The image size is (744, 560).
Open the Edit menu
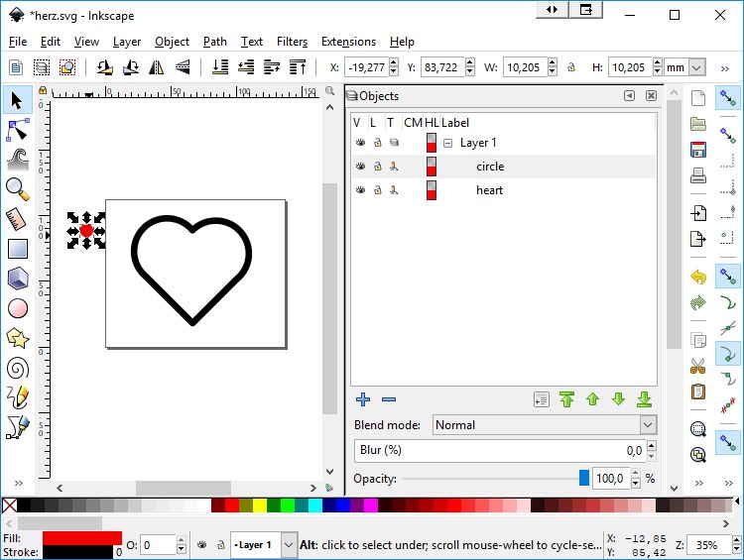51,42
